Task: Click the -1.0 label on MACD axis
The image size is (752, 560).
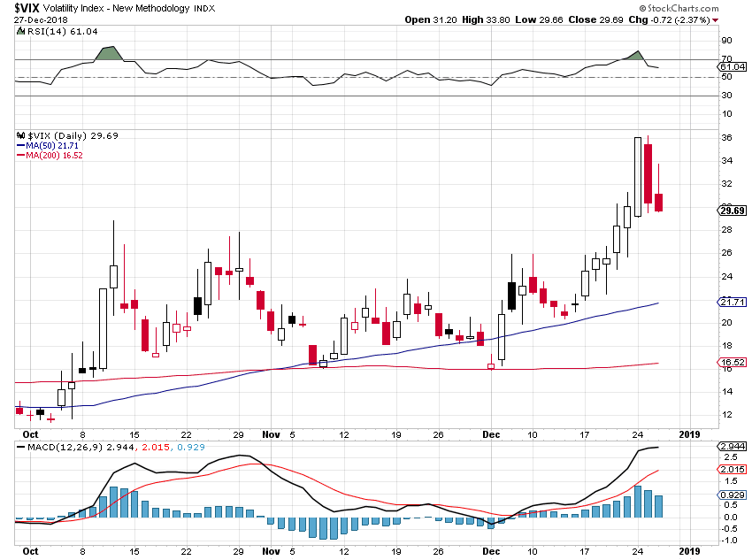Action: [728, 541]
